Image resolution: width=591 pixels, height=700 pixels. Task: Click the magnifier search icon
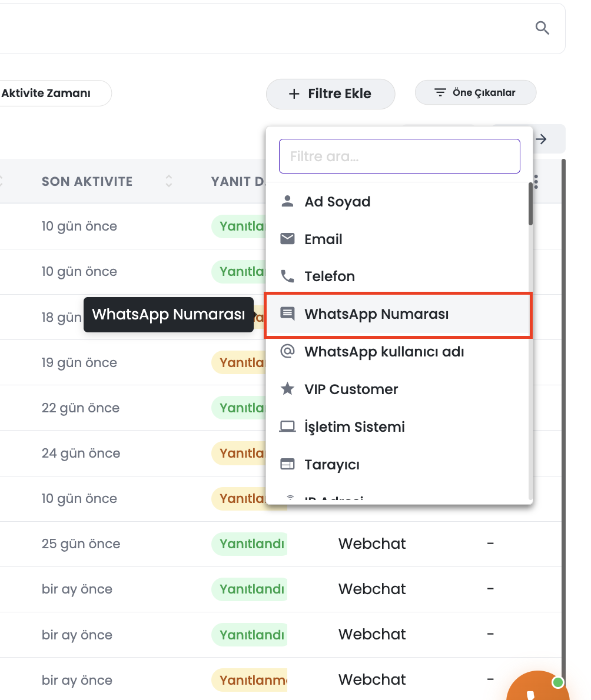(x=542, y=28)
